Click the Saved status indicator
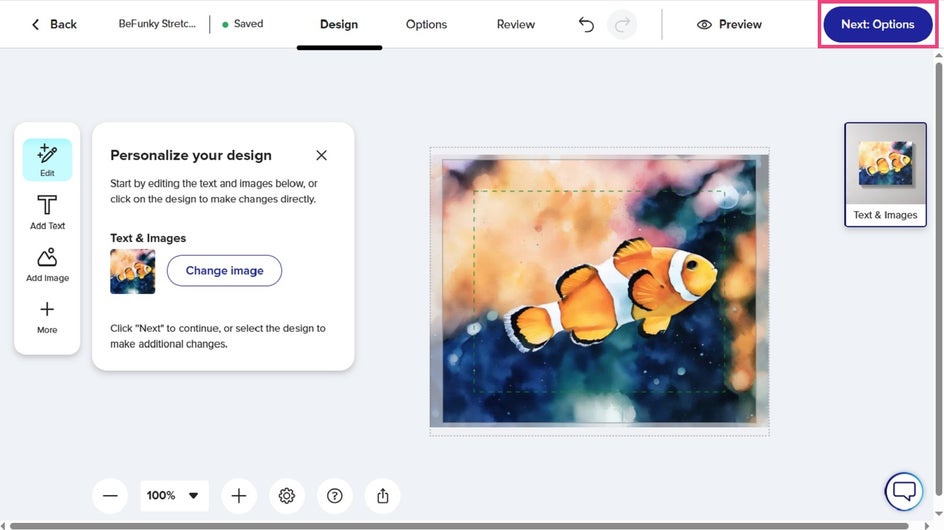The image size is (944, 530). [x=243, y=23]
